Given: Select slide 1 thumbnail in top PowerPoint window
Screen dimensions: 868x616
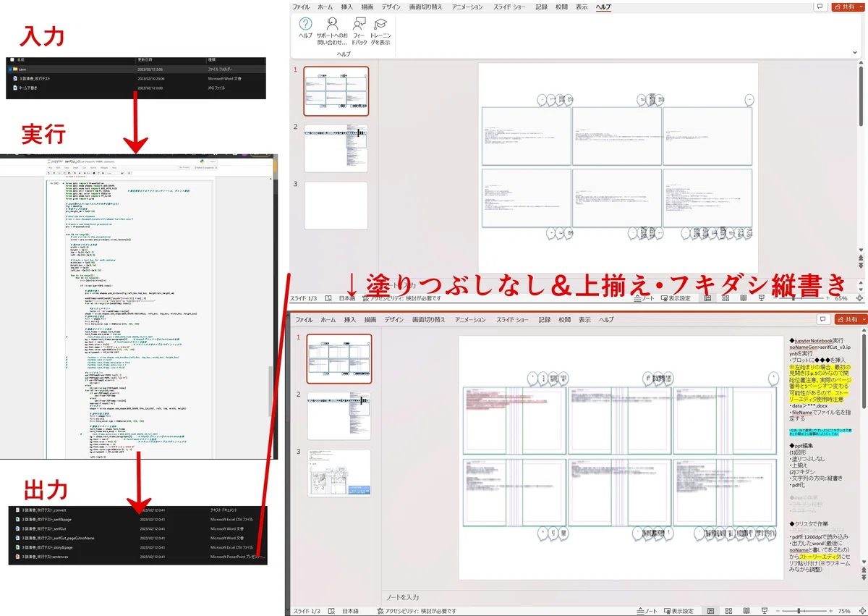Looking at the screenshot, I should pos(336,91).
